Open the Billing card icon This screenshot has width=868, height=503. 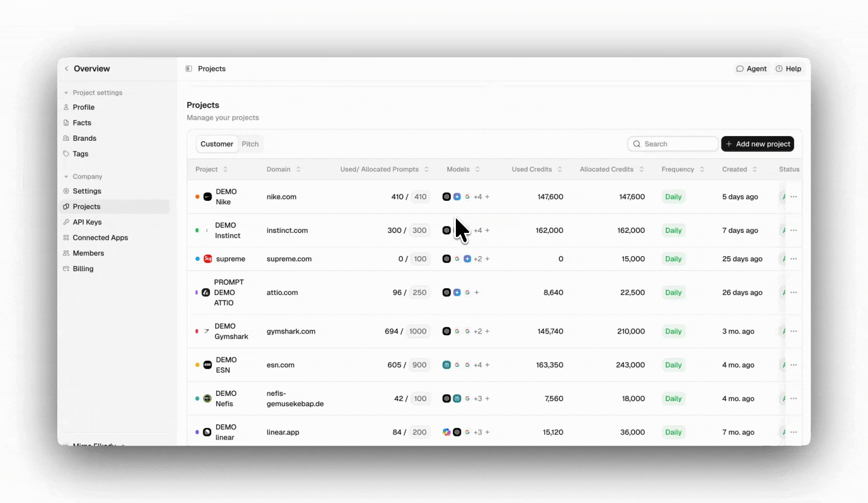pos(66,269)
